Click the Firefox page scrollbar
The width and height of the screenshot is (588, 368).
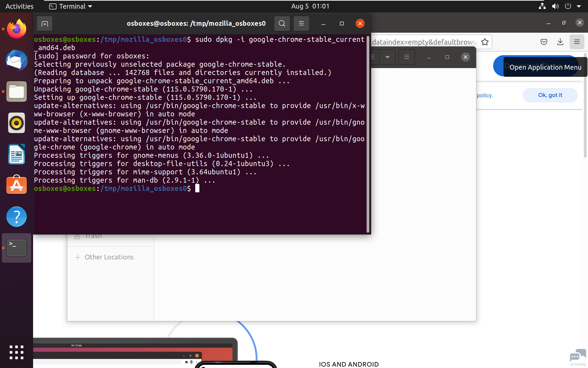[x=585, y=105]
